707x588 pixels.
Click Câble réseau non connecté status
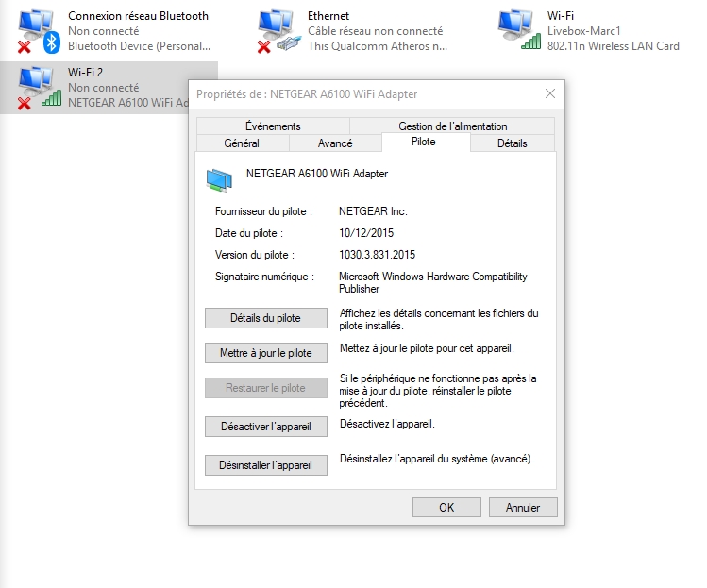coord(375,31)
